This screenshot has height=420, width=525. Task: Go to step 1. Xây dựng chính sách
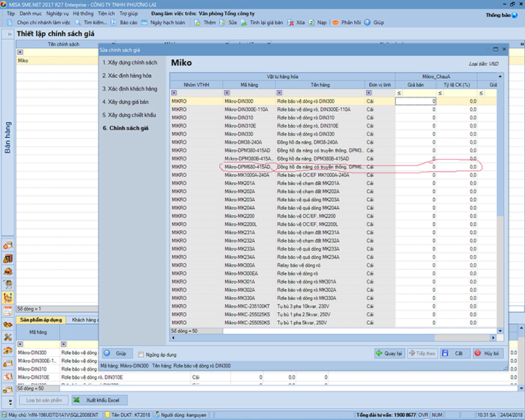pos(130,62)
